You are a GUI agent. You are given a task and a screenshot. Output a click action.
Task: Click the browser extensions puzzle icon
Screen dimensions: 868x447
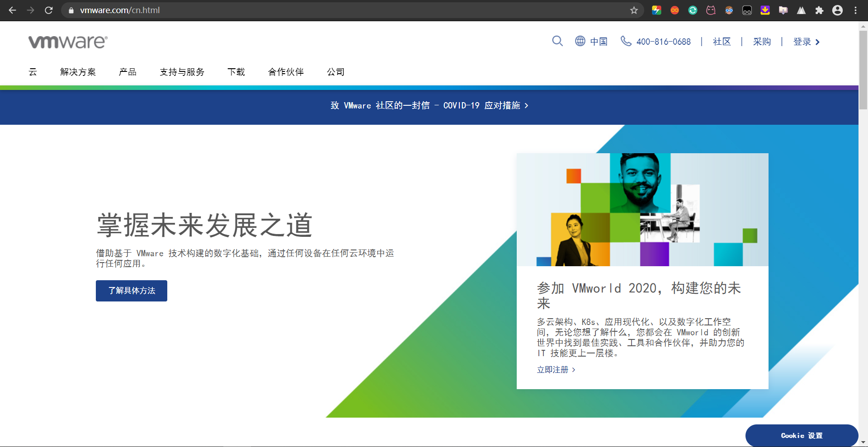[820, 10]
